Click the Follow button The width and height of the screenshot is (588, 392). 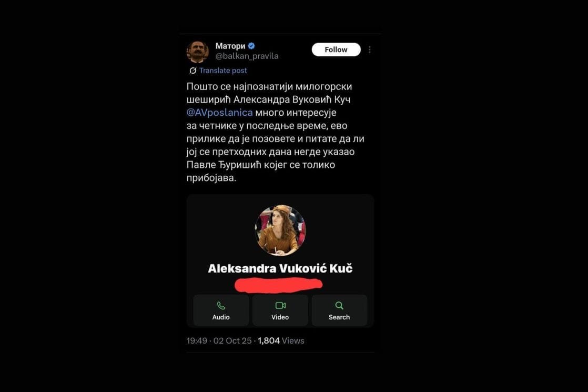[336, 49]
